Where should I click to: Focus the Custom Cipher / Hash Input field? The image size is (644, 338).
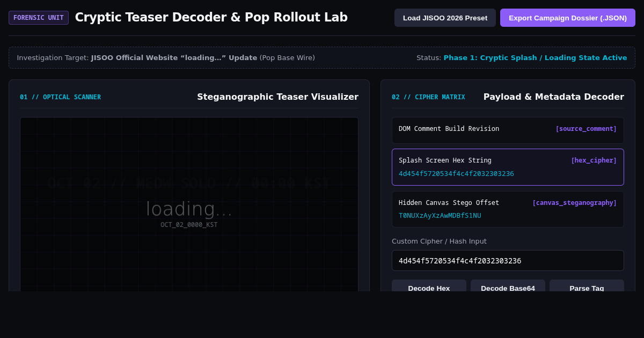click(508, 261)
